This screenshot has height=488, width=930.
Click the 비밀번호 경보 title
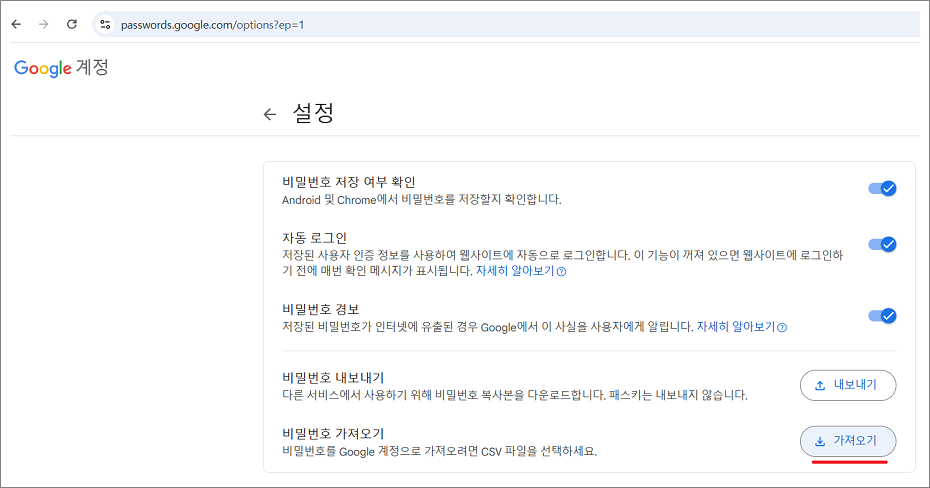[321, 309]
